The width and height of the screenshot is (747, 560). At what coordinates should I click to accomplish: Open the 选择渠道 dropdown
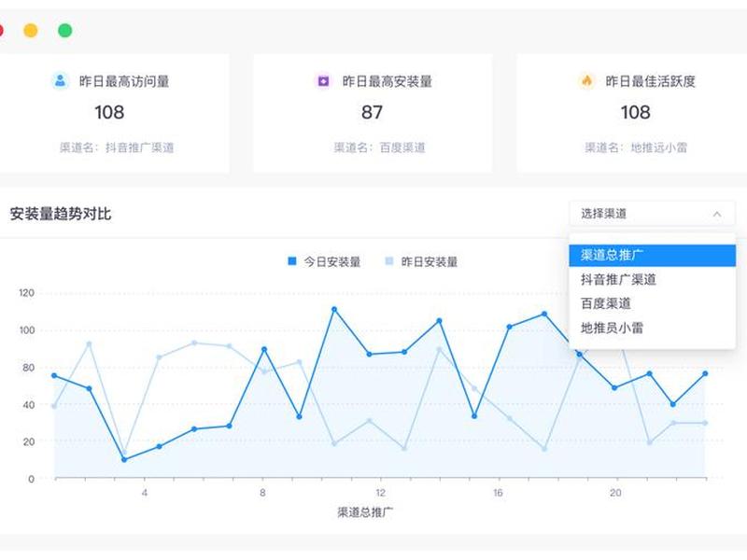652,214
